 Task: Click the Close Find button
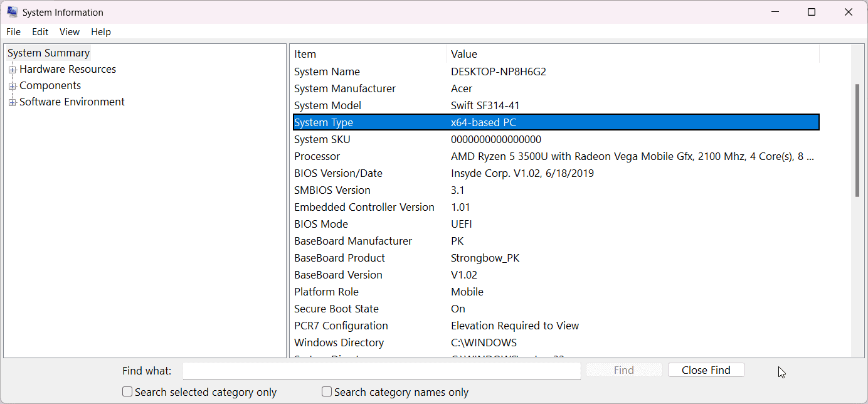tap(706, 370)
